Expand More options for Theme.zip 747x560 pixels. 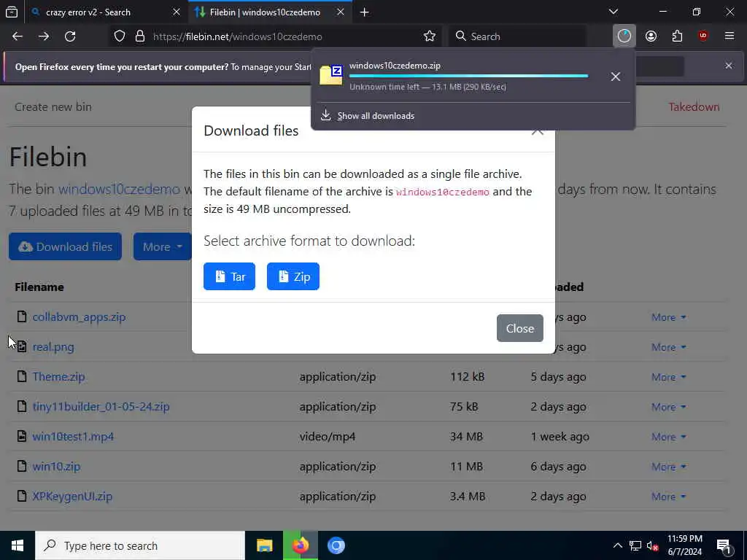668,377
